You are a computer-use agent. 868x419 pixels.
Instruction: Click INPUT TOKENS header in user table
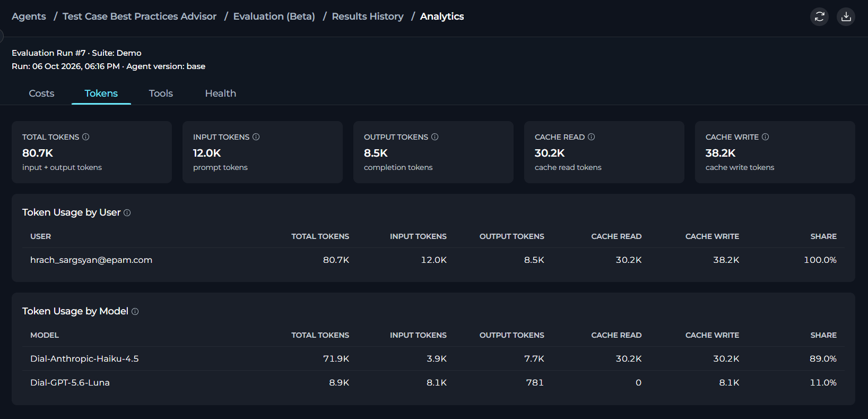[418, 236]
